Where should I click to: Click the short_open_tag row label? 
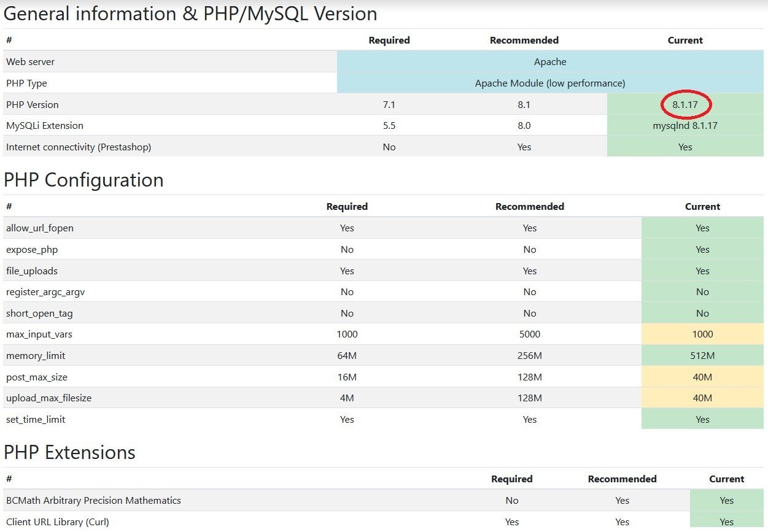tap(39, 314)
